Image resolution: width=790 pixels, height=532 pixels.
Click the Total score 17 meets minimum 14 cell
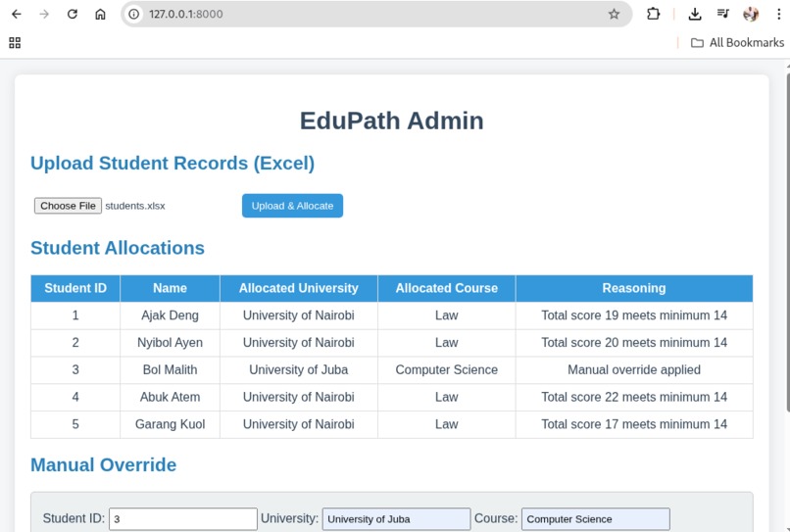tap(634, 424)
